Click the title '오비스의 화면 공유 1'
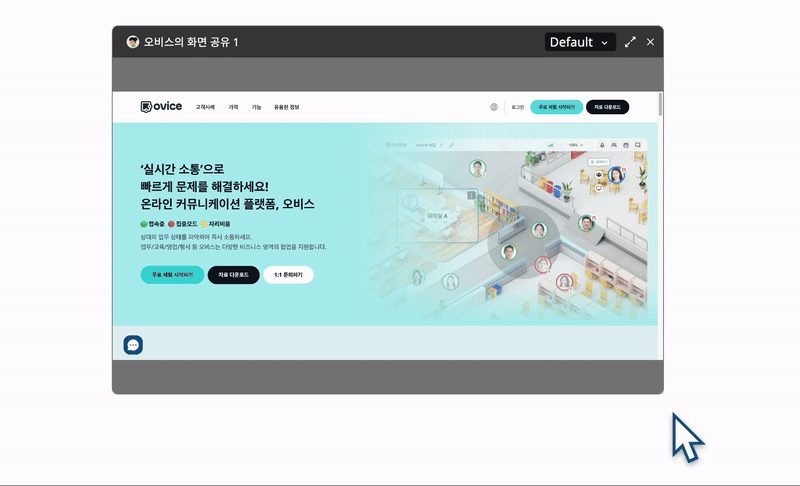This screenshot has height=486, width=800. tap(191, 42)
